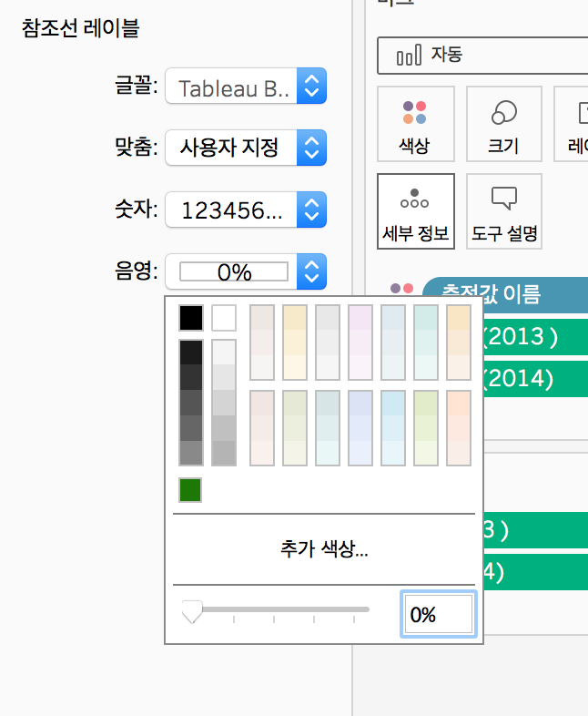Open the 글꼴 font dropdown
Screen dimensions: 588x716
[246, 86]
